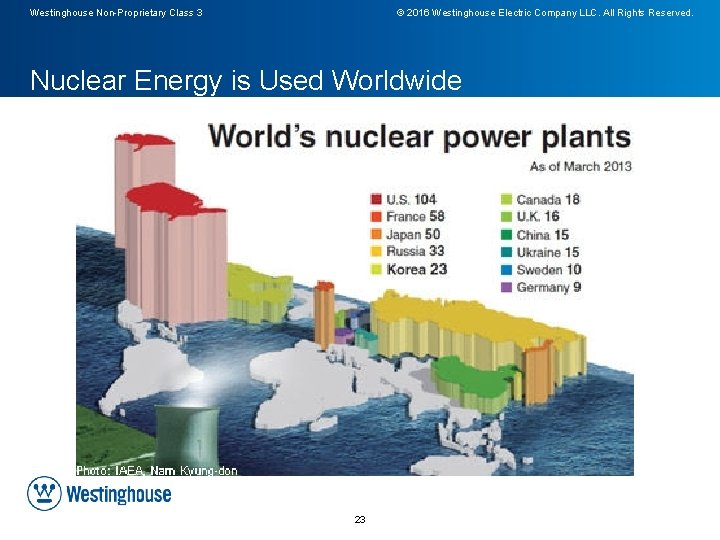Click the U.K. green legend square
This screenshot has width=720, height=540.
506,216
